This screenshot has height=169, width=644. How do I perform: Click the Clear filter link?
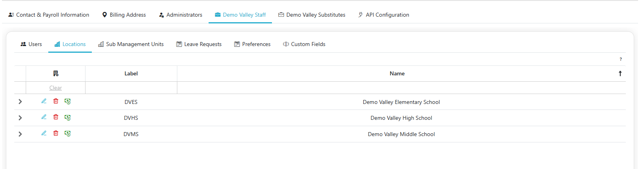[55, 88]
